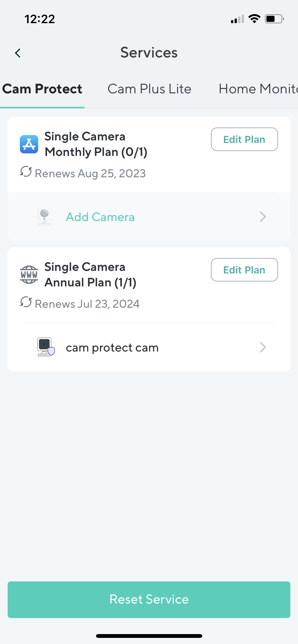Tap the cam protect cam label
Screen dimensions: 298x644
[x=112, y=347]
